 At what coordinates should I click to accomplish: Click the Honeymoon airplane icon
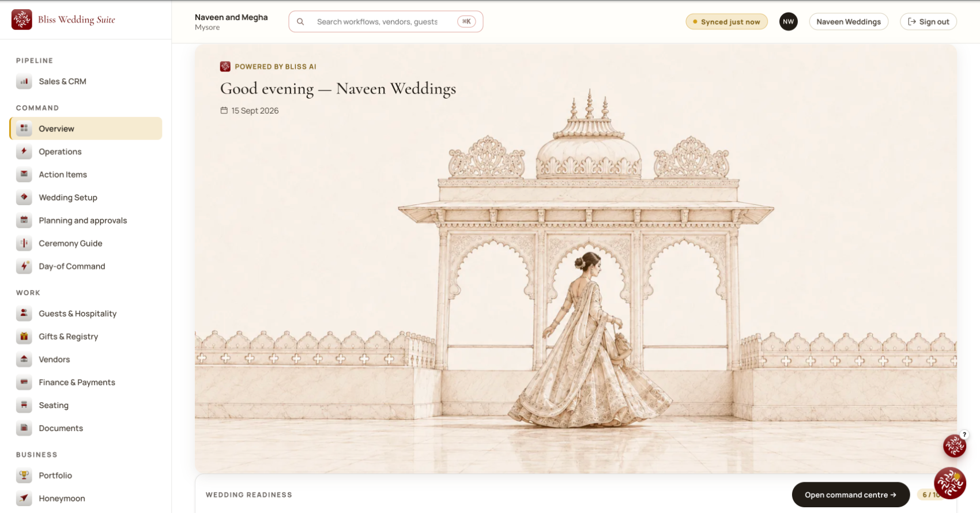pyautogui.click(x=24, y=499)
